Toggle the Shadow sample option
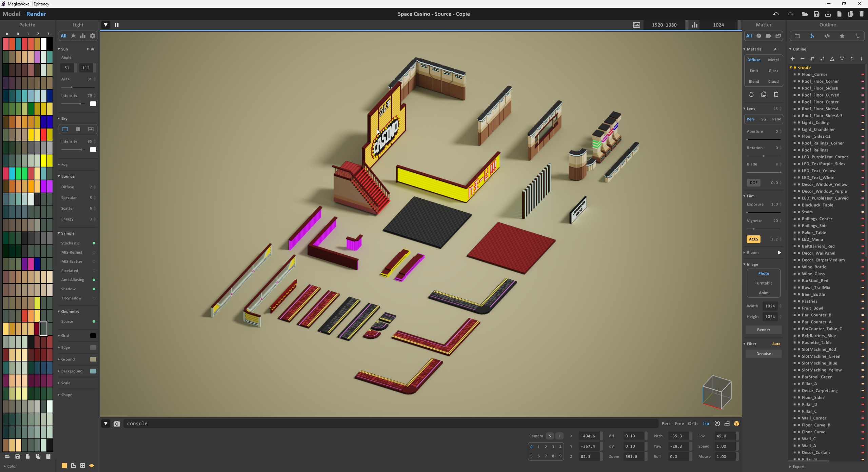Screen dimensions: 868x472 [94, 289]
